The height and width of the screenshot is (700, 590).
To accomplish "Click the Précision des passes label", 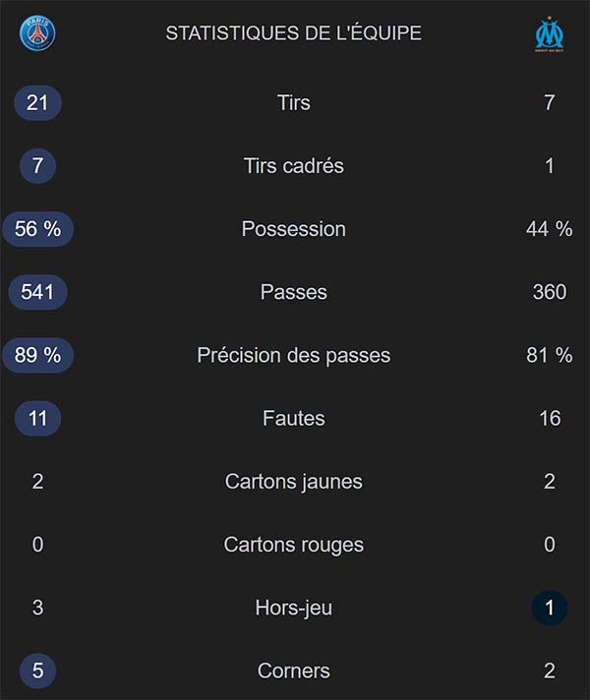I will click(x=293, y=355).
